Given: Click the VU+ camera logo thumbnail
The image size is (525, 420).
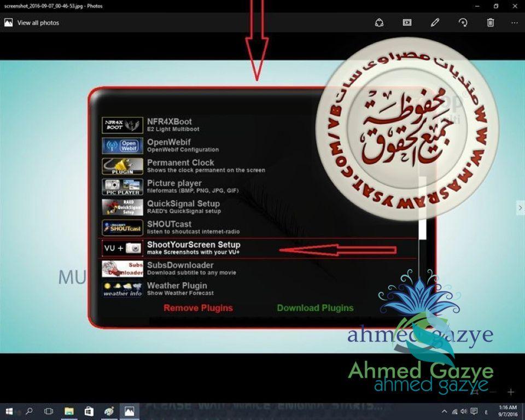Looking at the screenshot, I should point(122,248).
